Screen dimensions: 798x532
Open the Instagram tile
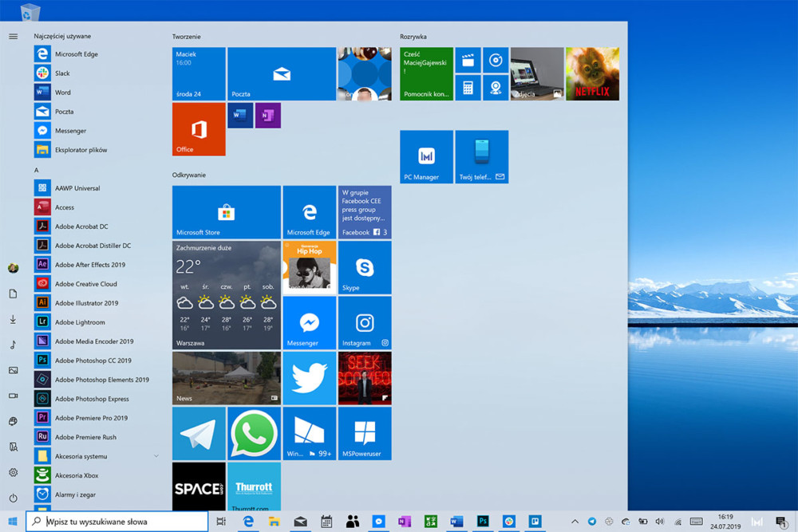[x=365, y=323]
